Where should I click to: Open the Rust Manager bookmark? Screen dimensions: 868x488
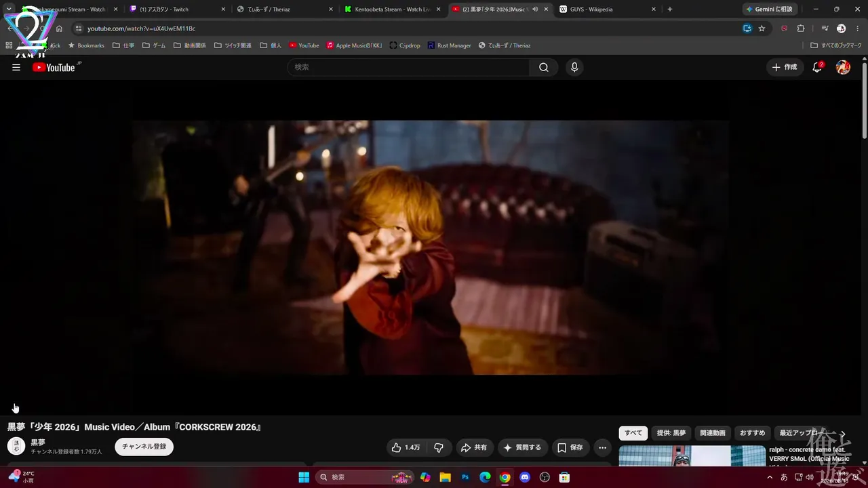coord(449,45)
